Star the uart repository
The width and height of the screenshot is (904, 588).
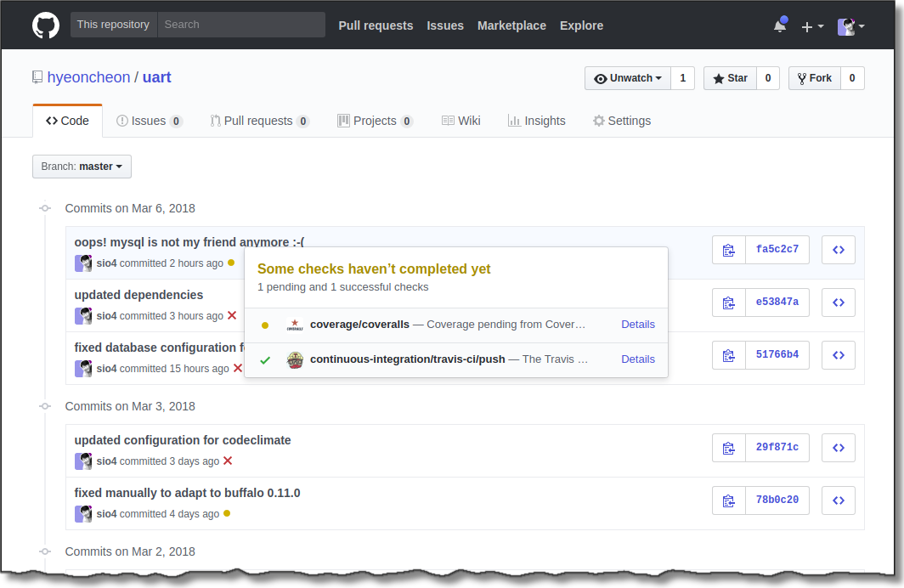click(x=730, y=78)
